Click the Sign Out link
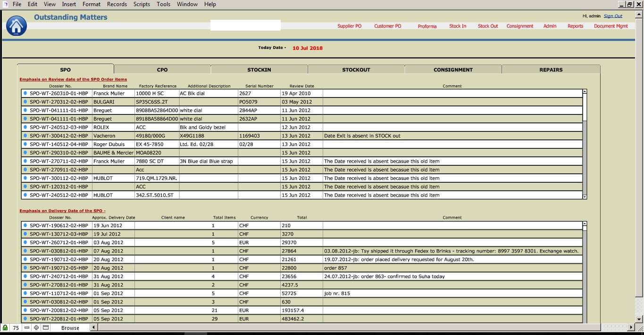644x335 pixels. pos(613,16)
